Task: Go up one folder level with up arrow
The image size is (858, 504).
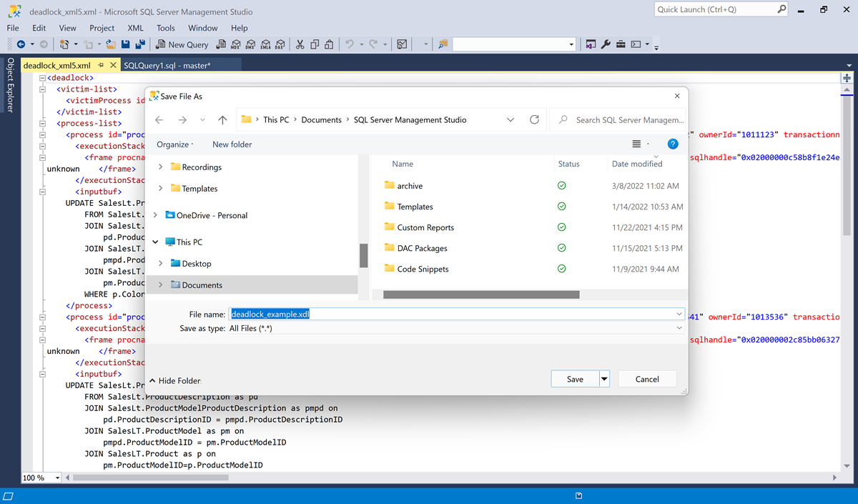Action: [222, 120]
